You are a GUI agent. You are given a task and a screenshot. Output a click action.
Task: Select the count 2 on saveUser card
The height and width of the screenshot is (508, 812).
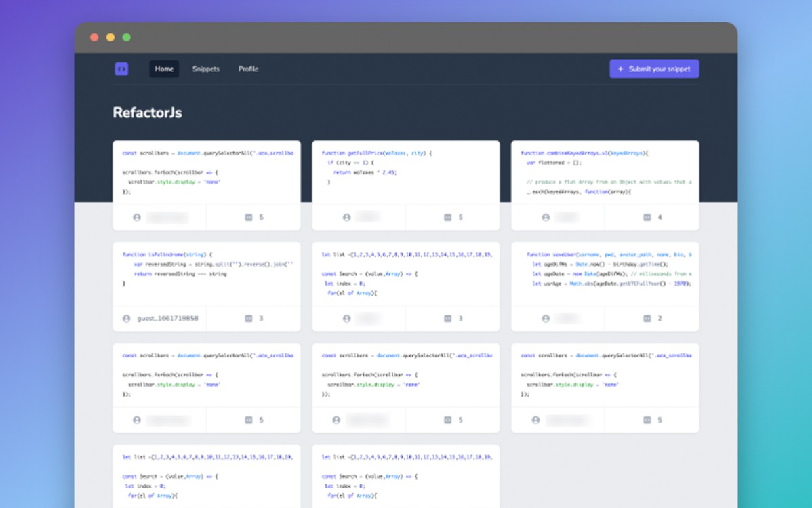(659, 318)
